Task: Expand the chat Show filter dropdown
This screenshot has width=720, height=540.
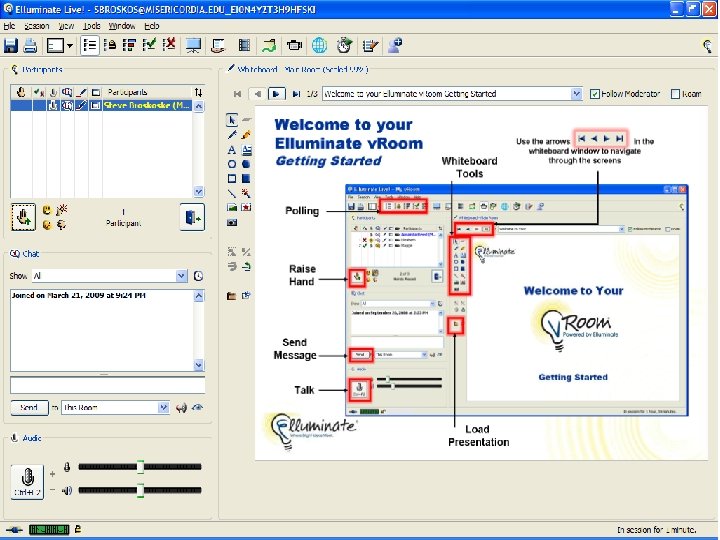Action: [181, 276]
